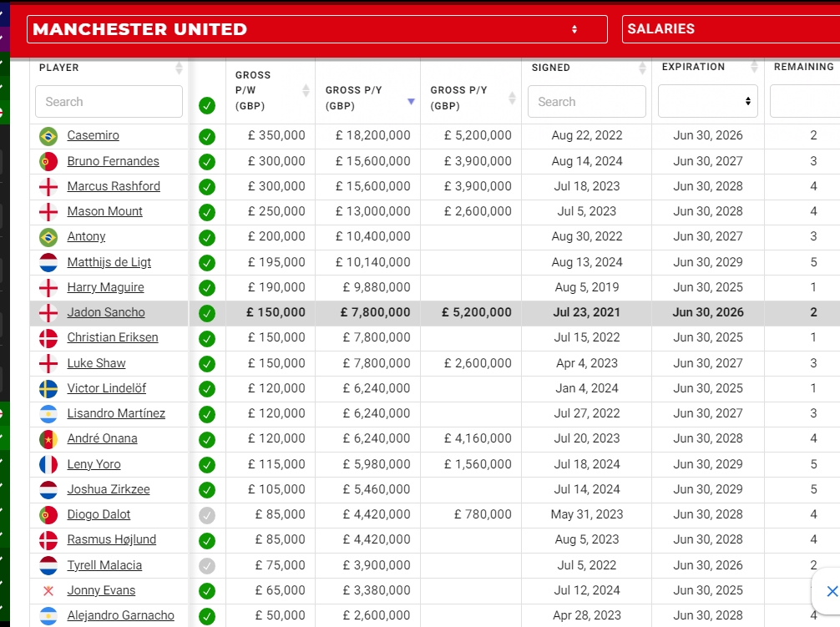
Task: Sort by the Signed column arrows
Action: click(642, 68)
